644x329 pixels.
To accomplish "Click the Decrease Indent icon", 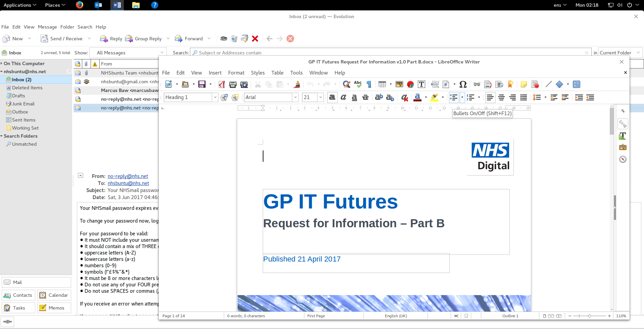I will pos(590,97).
